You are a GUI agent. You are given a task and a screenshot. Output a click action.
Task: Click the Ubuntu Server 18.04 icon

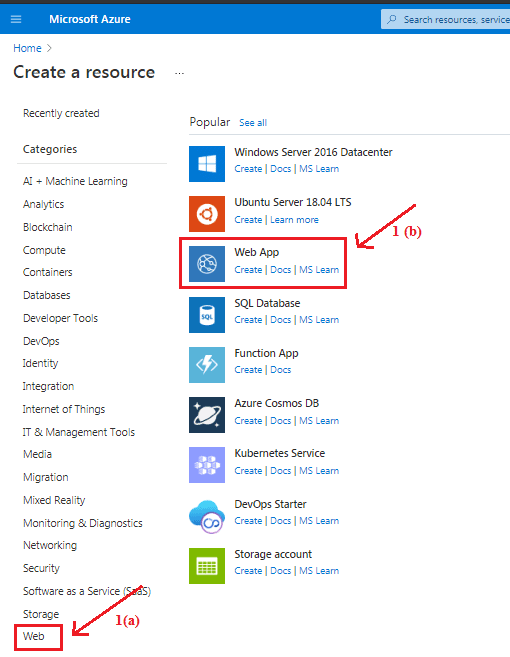point(207,214)
